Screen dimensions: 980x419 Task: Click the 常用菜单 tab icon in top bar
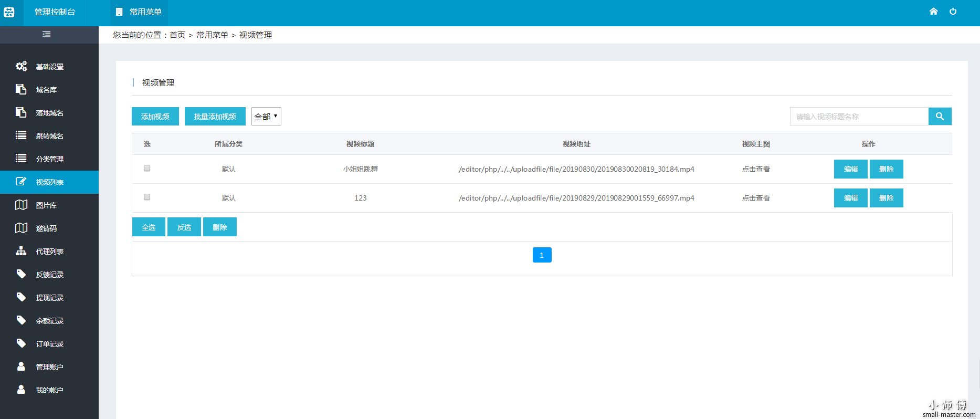pos(119,12)
